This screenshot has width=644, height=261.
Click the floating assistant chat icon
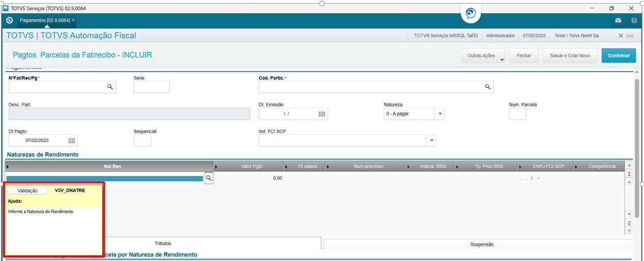pyautogui.click(x=471, y=14)
